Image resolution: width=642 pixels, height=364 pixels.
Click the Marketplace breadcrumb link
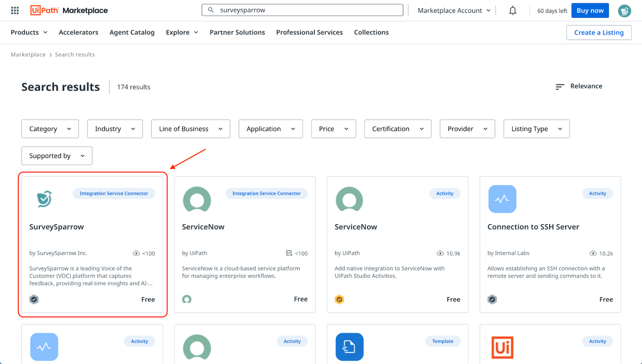[28, 55]
